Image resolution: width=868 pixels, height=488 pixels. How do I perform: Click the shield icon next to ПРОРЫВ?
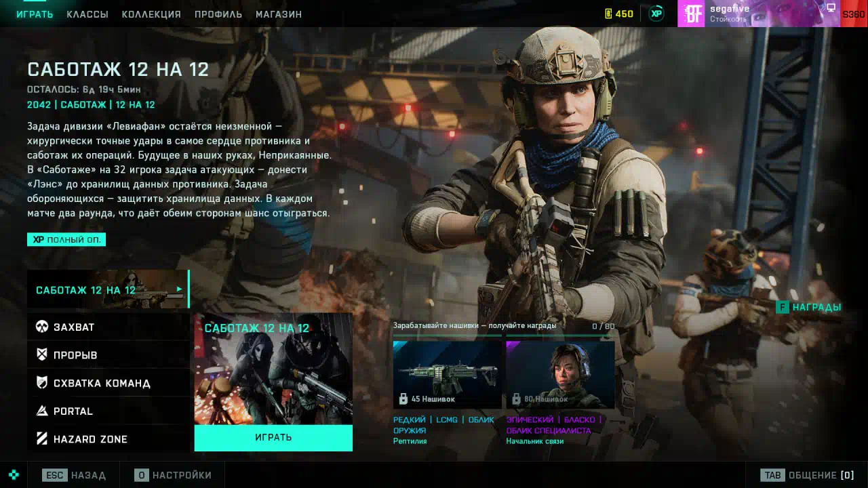[42, 354]
